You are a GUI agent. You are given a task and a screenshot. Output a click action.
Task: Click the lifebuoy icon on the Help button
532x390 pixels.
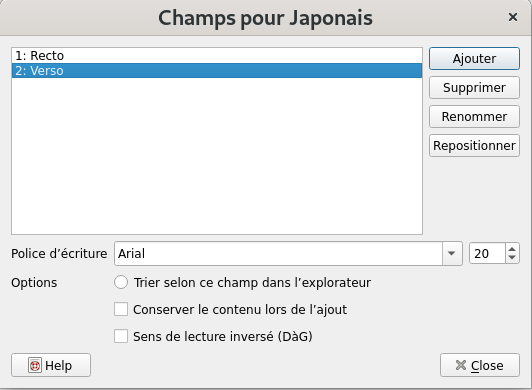pyautogui.click(x=35, y=365)
